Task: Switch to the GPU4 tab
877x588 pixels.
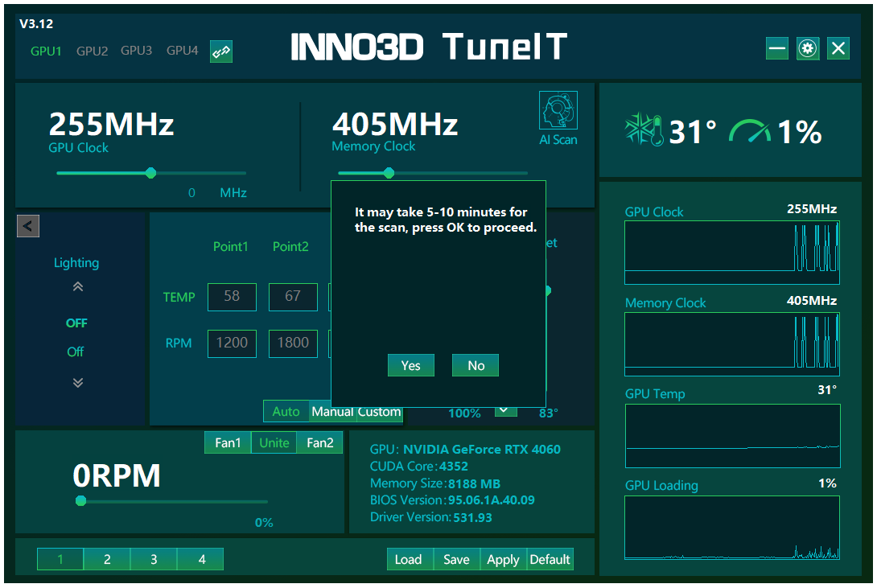Action: [183, 51]
